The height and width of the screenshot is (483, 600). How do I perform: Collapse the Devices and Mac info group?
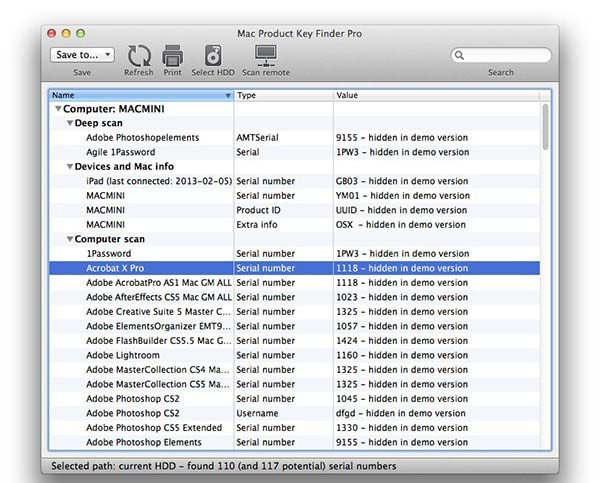click(70, 166)
